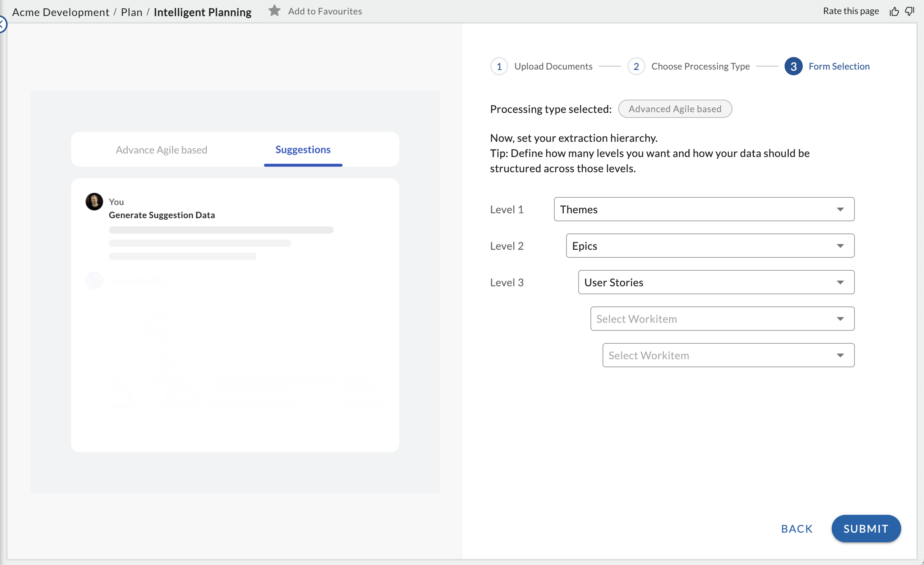Open the fourth-level Select Workitem dropdown
This screenshot has height=565, width=924.
tap(722, 319)
